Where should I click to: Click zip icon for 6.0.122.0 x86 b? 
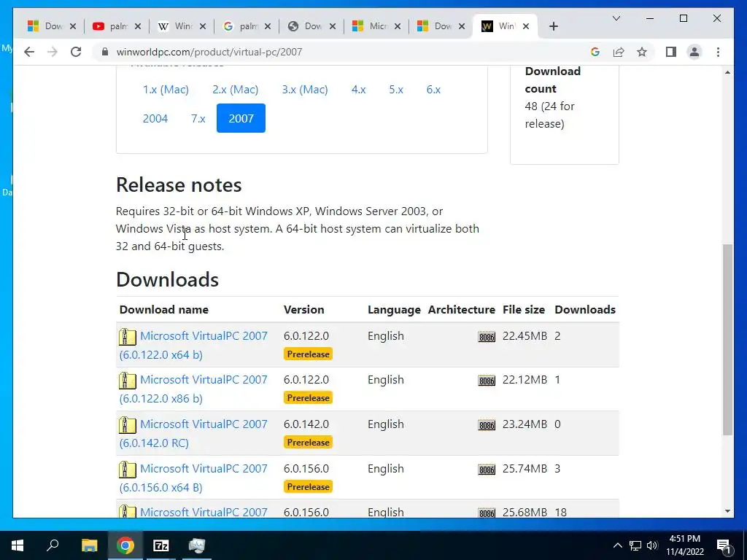(x=127, y=381)
